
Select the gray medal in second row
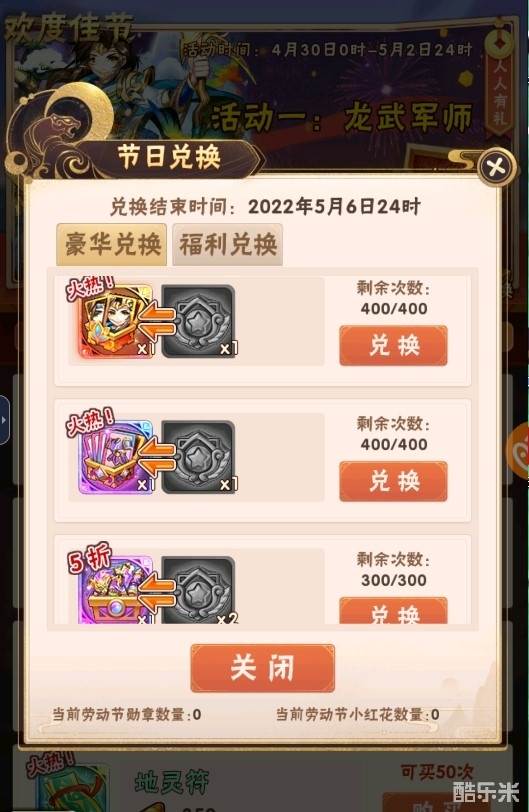pyautogui.click(x=199, y=457)
